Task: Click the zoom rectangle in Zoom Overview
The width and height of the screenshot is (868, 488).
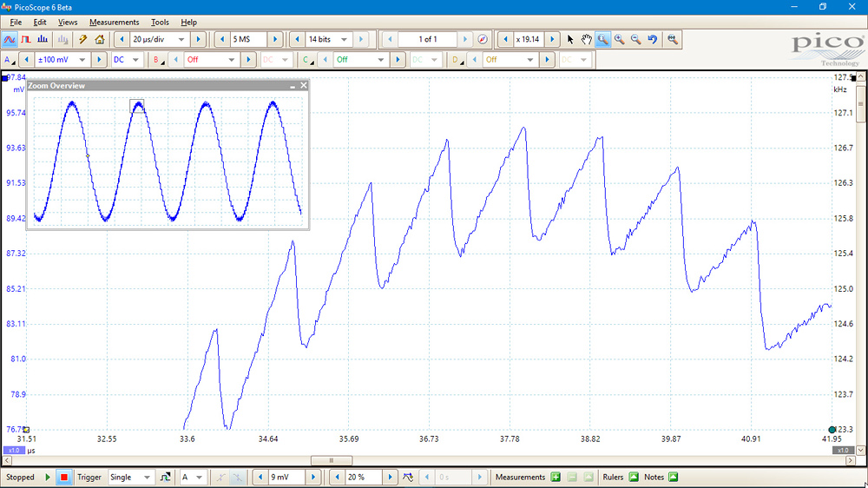Action: coord(137,106)
